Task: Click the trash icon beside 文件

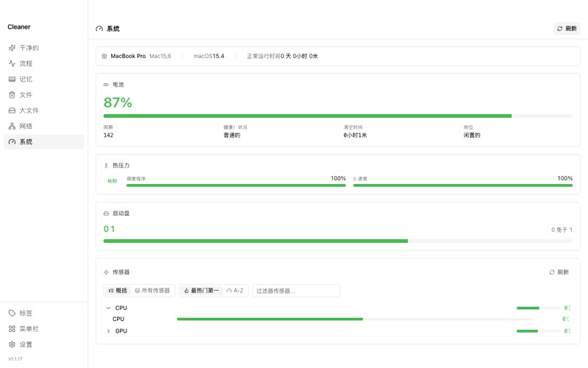Action: pyautogui.click(x=12, y=95)
